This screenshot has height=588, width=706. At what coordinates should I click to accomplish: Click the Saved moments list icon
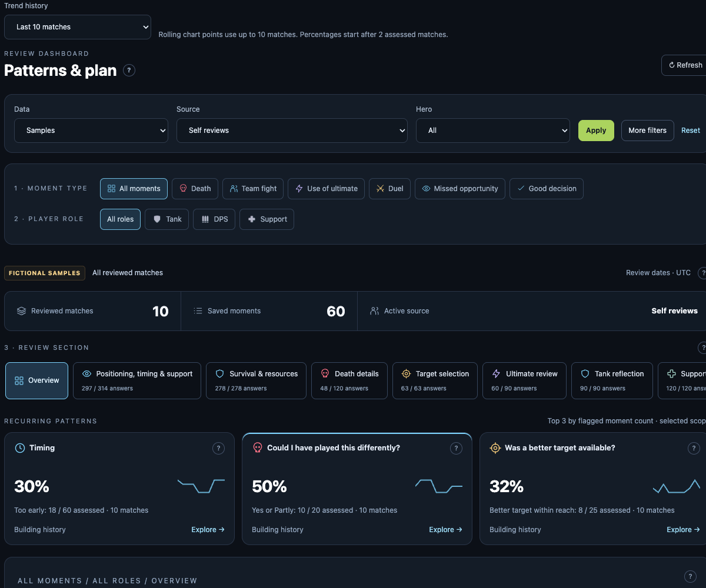coord(198,311)
